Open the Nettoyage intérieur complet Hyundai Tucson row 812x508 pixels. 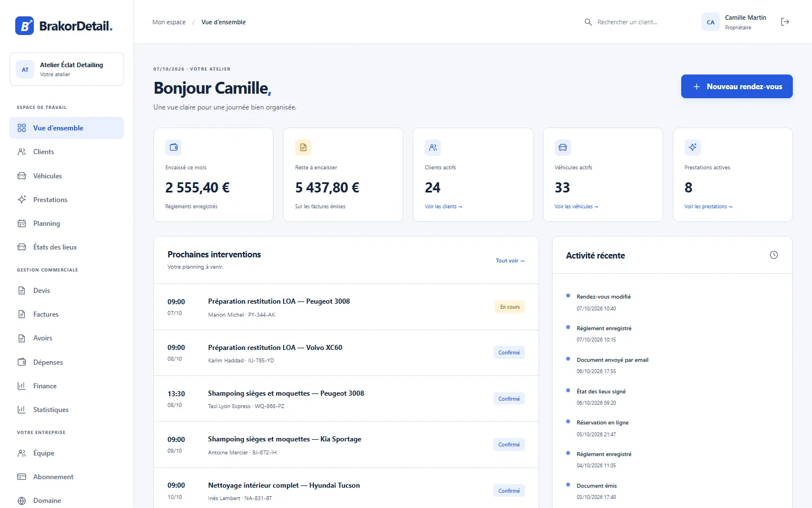(x=346, y=489)
